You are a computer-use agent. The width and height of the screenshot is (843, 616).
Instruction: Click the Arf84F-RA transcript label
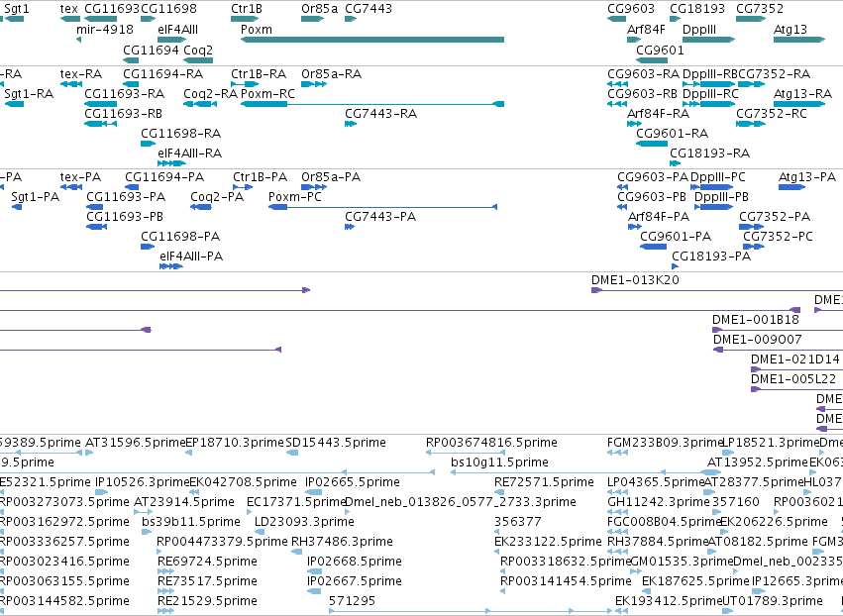pyautogui.click(x=658, y=114)
